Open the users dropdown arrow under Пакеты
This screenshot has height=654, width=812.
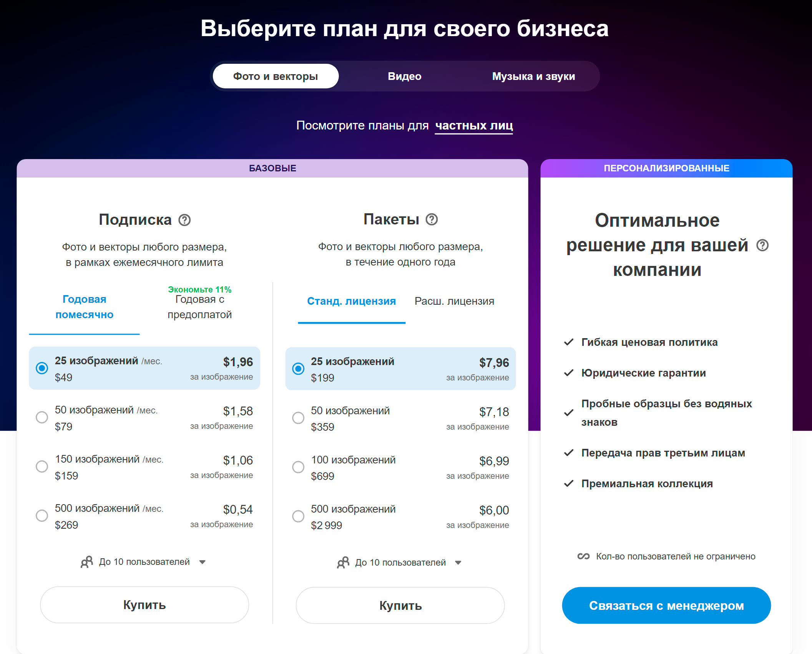[458, 563]
